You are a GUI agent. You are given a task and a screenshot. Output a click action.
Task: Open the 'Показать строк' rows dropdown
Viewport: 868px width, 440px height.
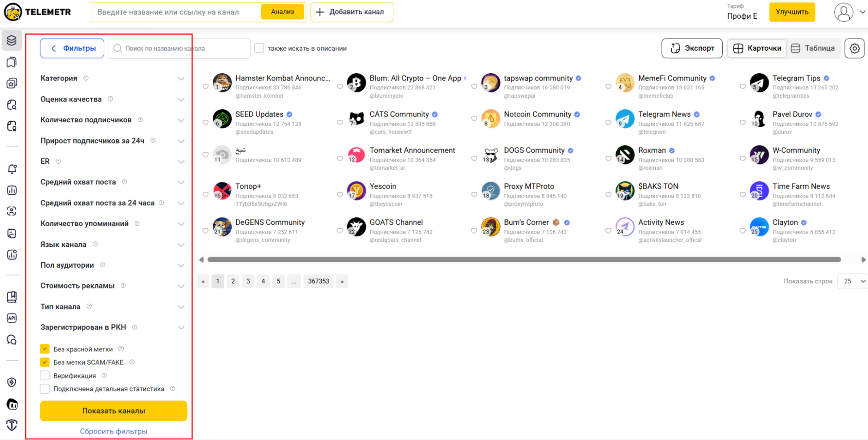(853, 281)
